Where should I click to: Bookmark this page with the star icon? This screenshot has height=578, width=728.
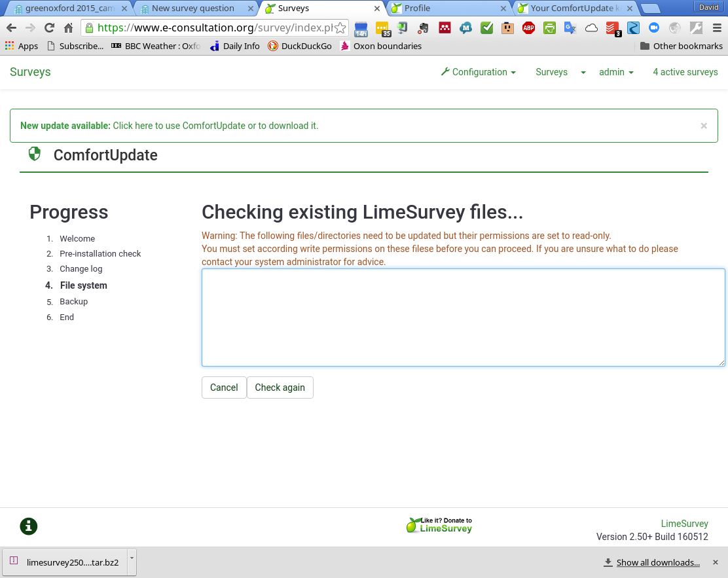click(340, 28)
